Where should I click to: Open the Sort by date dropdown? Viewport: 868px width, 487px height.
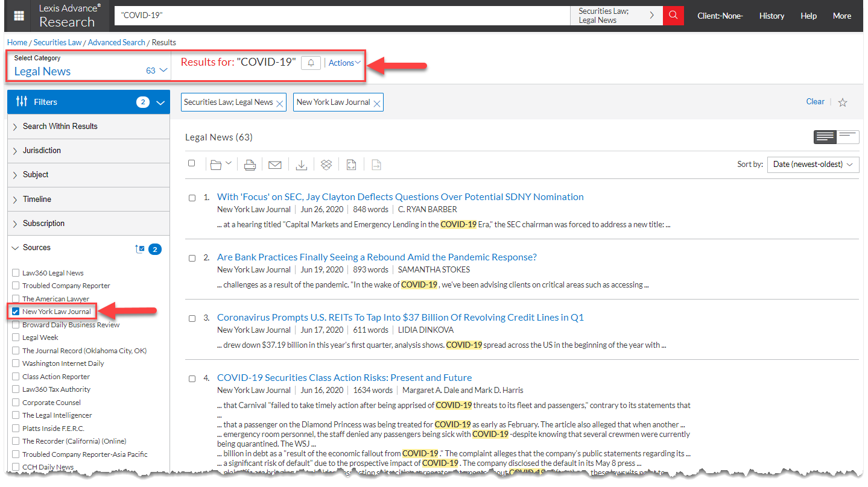[x=813, y=165]
